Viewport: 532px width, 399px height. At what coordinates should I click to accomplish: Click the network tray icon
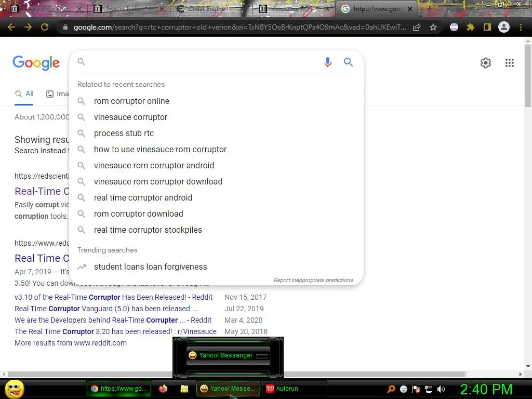click(x=429, y=389)
